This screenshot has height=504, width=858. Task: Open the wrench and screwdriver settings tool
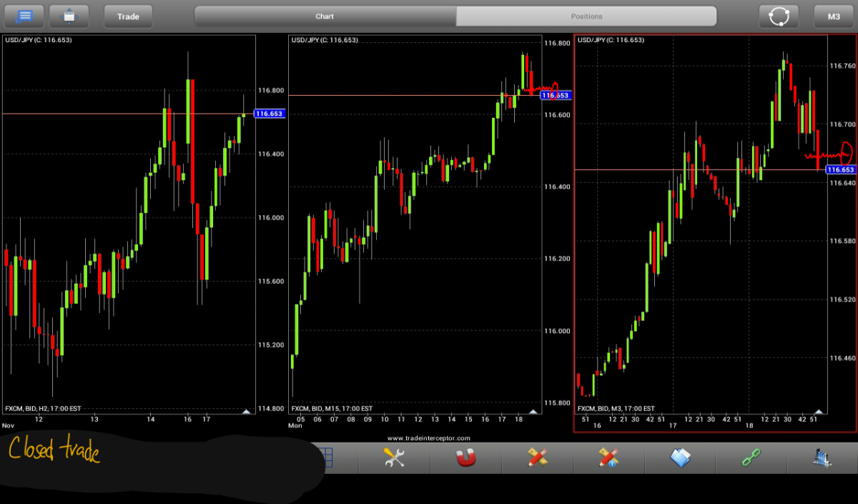(x=394, y=458)
